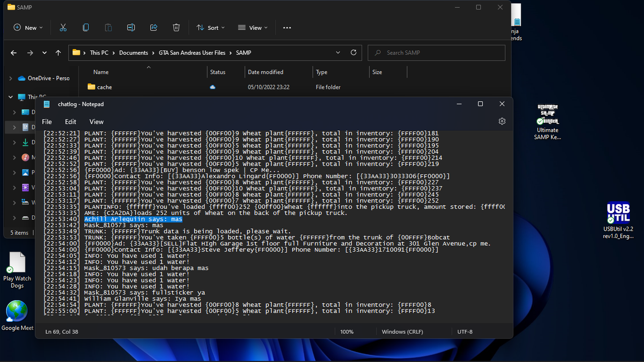Select the Videos icon in sidebar
Image resolution: width=644 pixels, height=362 pixels.
click(x=26, y=188)
